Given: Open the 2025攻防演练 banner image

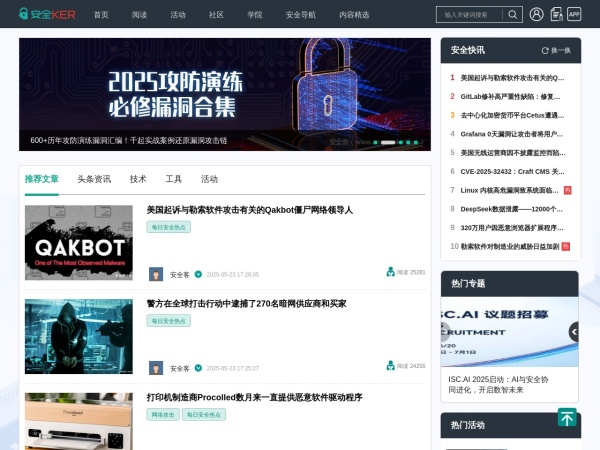Looking at the screenshot, I should point(225,94).
